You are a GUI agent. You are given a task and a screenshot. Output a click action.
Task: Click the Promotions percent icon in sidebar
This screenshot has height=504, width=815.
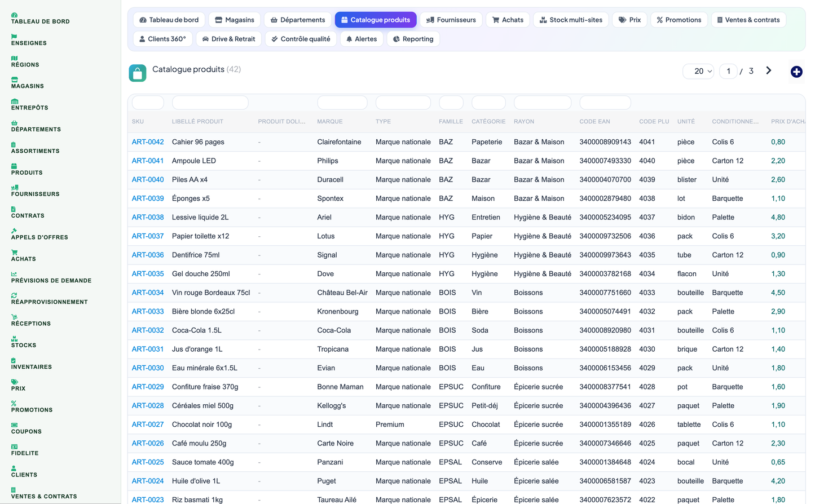pos(14,404)
